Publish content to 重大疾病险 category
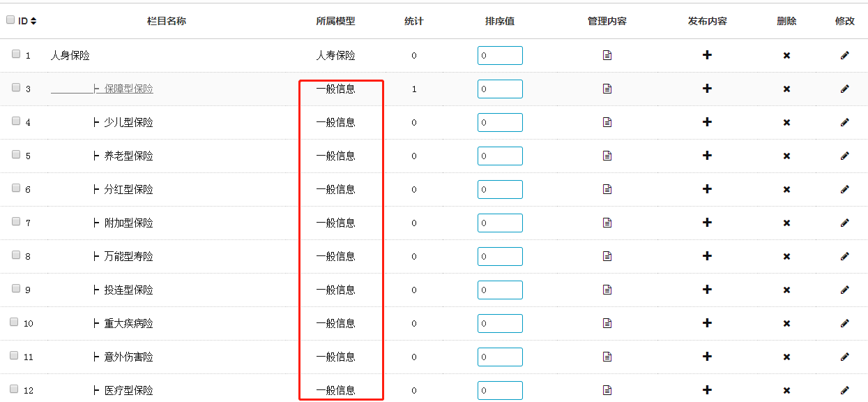The height and width of the screenshot is (402, 868). 707,323
